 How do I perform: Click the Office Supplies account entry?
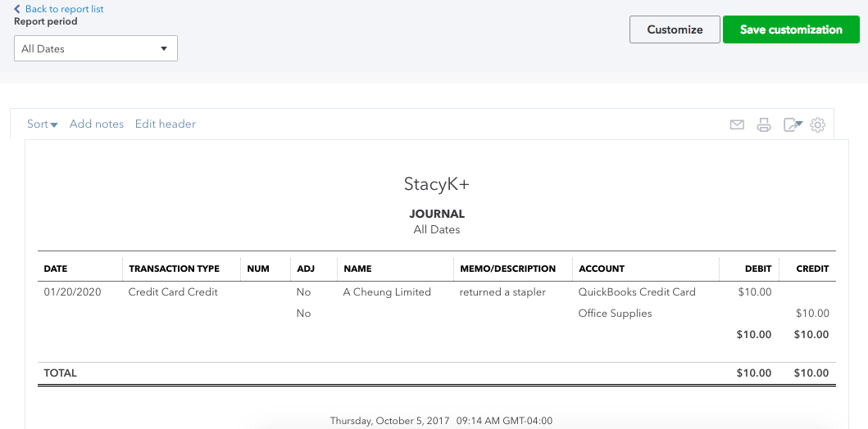(615, 314)
